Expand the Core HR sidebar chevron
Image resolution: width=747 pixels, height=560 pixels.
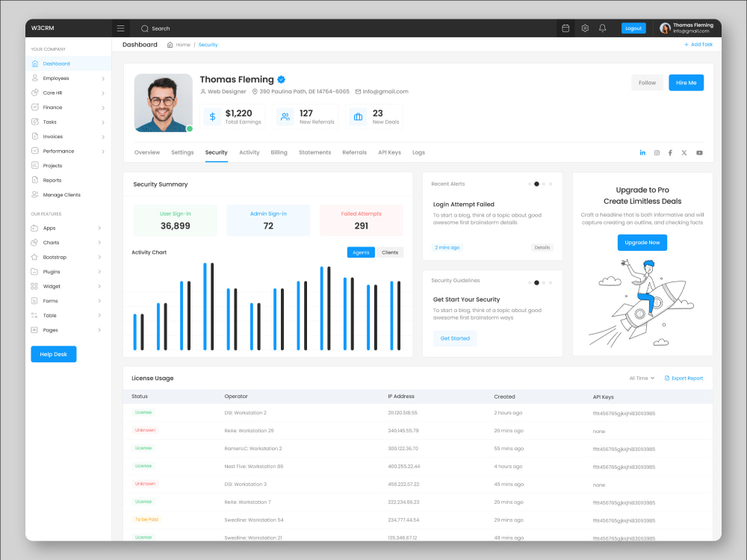(103, 93)
